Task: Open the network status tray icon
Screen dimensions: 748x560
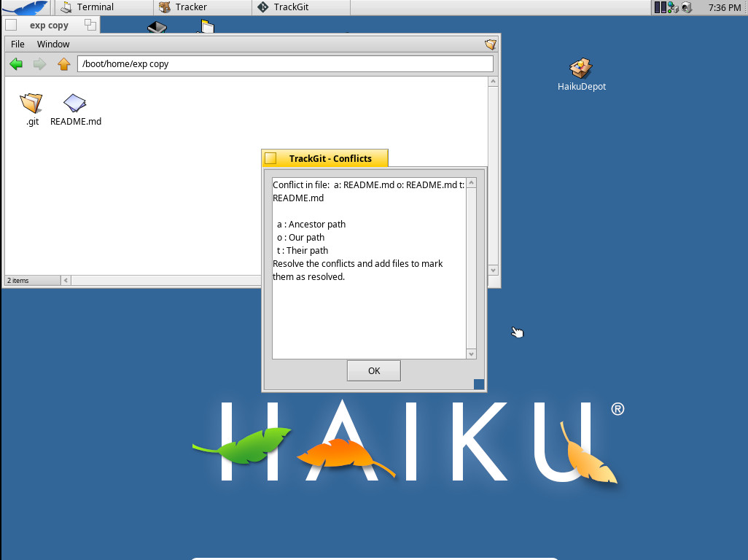Action: pos(673,7)
